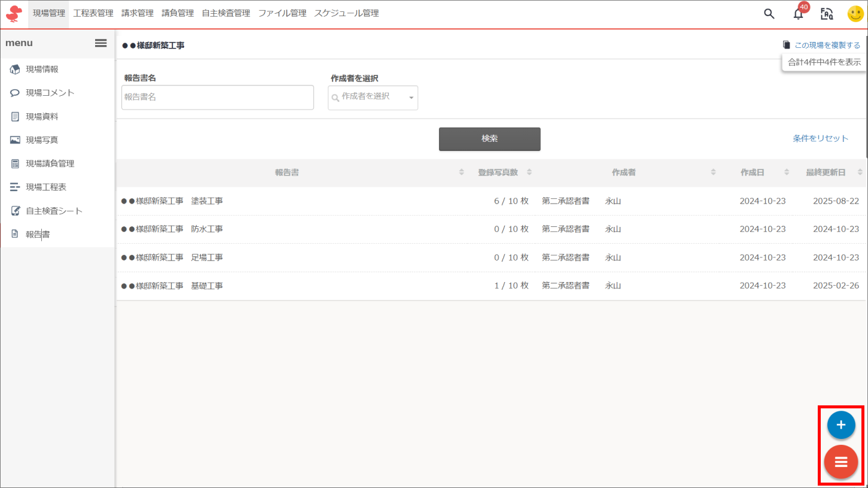Click この現場を複製する link

point(827,45)
